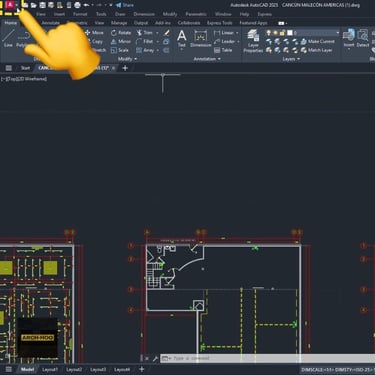
Task: Select the Move tool
Action: tap(95, 33)
